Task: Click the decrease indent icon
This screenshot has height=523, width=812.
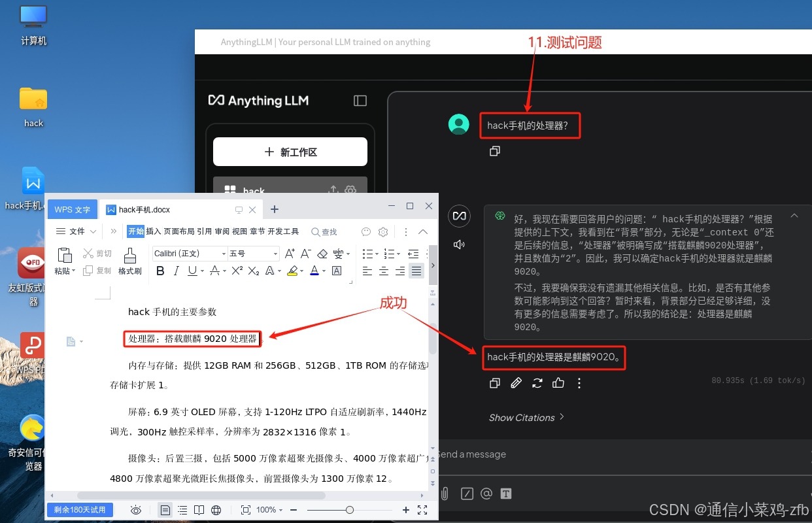Action: [413, 254]
